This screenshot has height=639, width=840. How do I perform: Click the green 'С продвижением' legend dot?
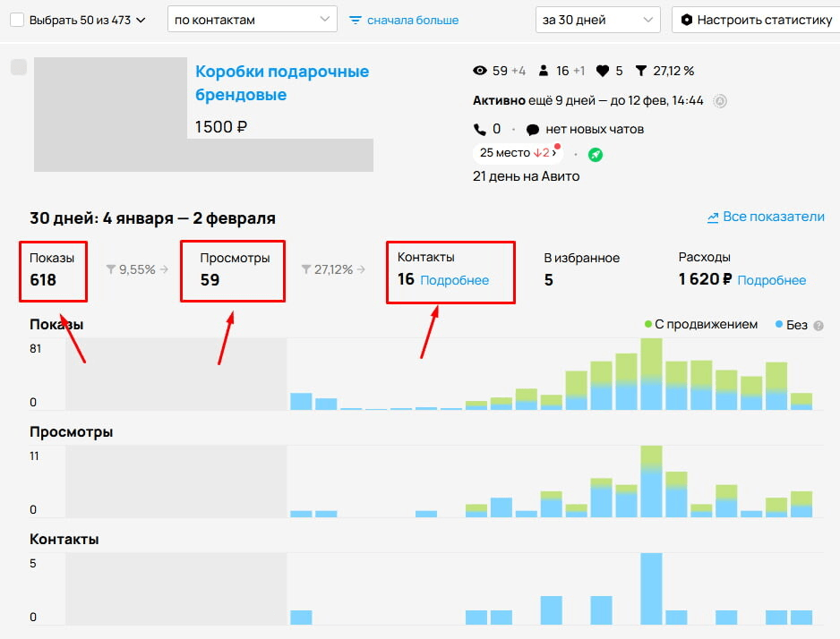647,324
